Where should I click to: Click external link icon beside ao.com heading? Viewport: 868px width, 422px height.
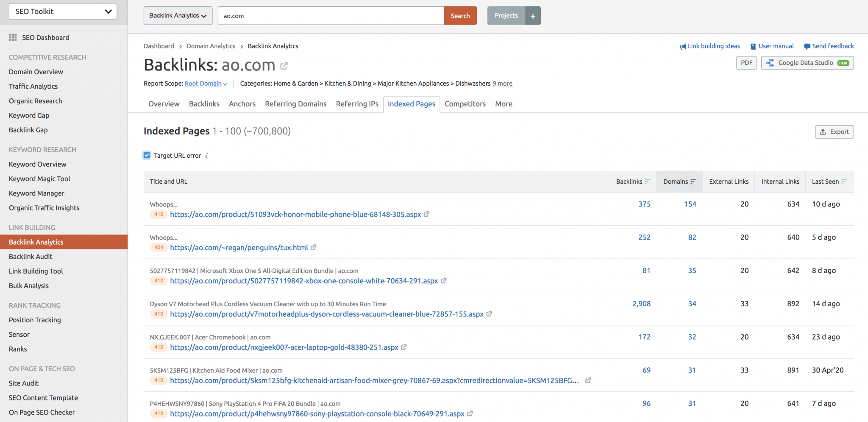pyautogui.click(x=284, y=66)
